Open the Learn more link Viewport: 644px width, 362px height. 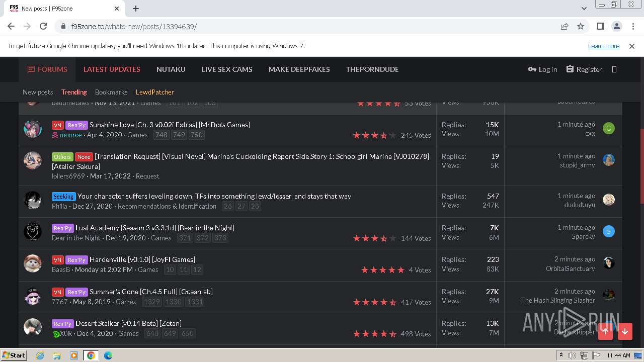pos(604,46)
